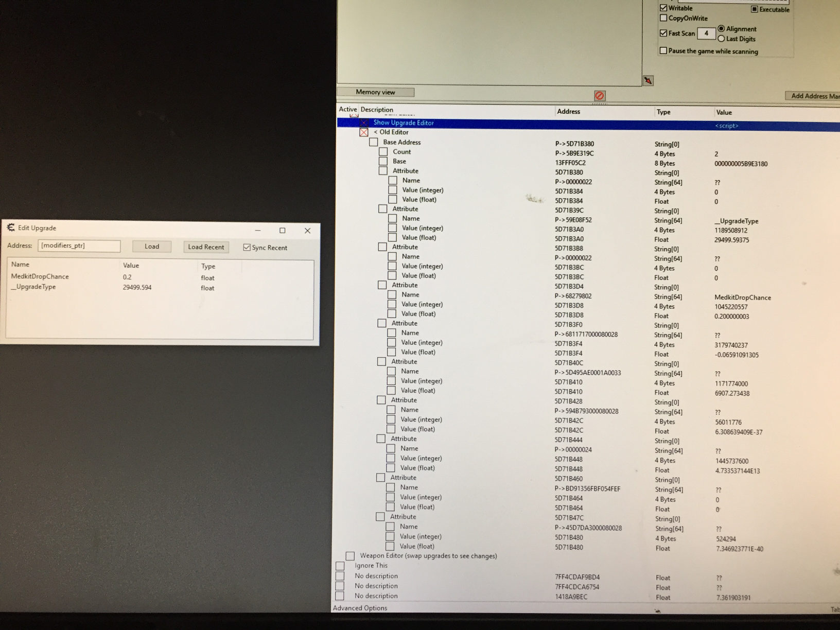Click the Type column header in address list
This screenshot has height=630, width=840.
pos(663,112)
